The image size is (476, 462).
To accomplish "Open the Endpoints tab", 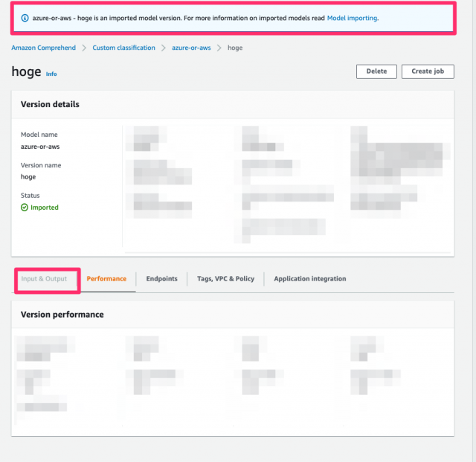I will coord(161,279).
